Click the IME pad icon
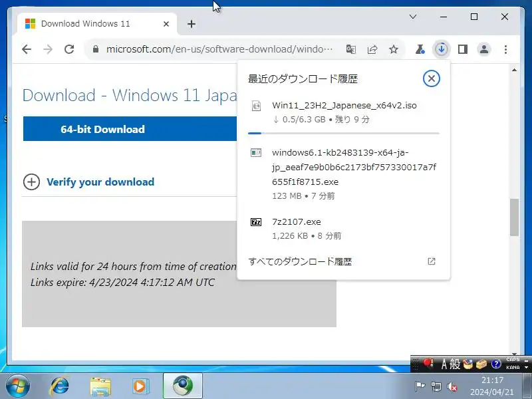This screenshot has width=532, height=399. coord(467,364)
